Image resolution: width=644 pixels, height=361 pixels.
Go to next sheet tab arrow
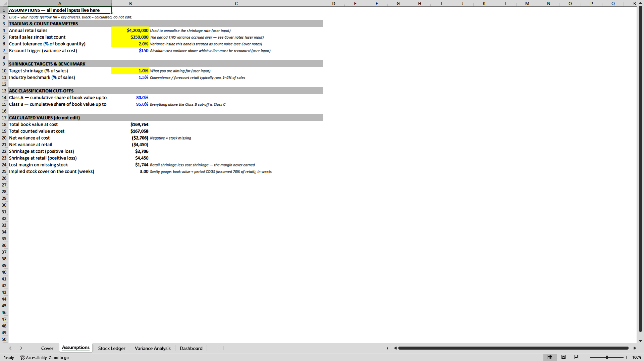pyautogui.click(x=21, y=348)
